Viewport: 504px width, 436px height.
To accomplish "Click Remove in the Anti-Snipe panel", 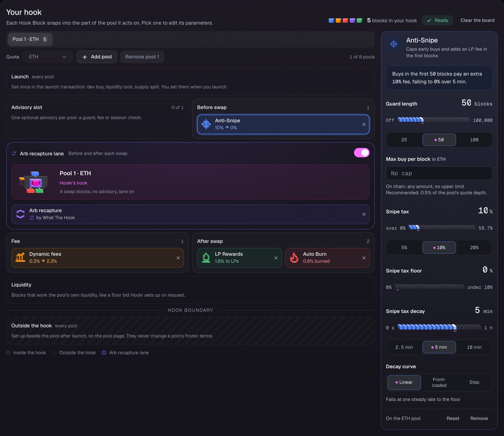I will [x=479, y=418].
